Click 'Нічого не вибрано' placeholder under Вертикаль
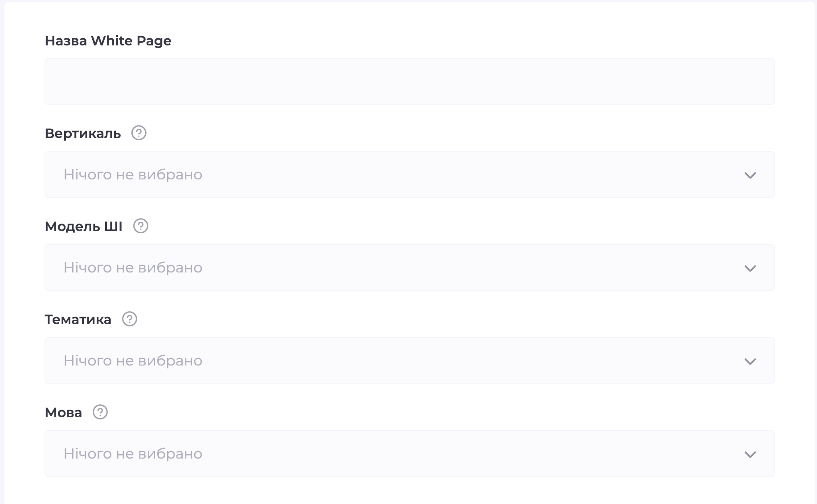This screenshot has height=504, width=817. 133,175
